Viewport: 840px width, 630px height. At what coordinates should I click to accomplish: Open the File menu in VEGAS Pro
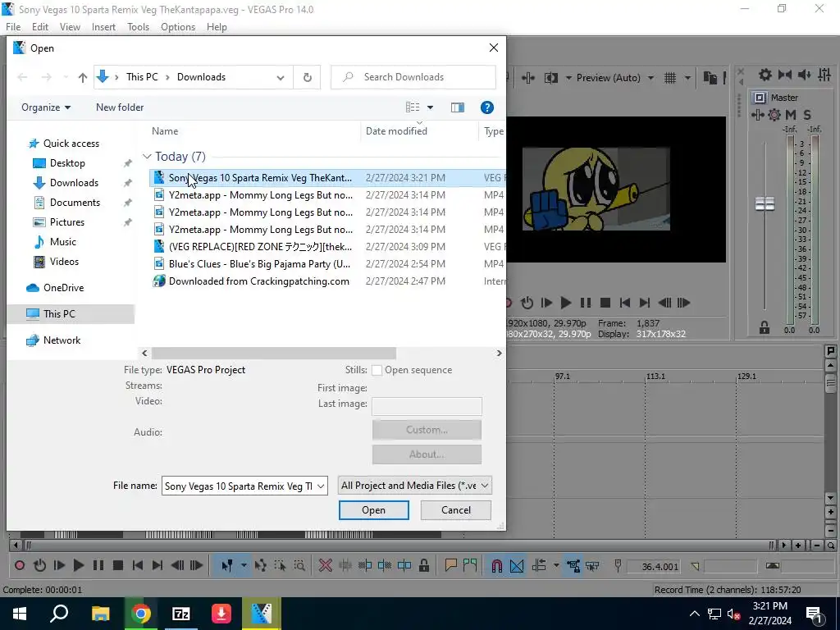coord(13,27)
